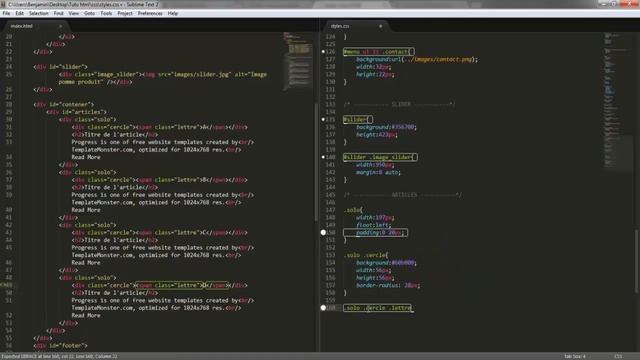Click the div id="articles" line
The width and height of the screenshot is (640, 360).
tap(77, 112)
